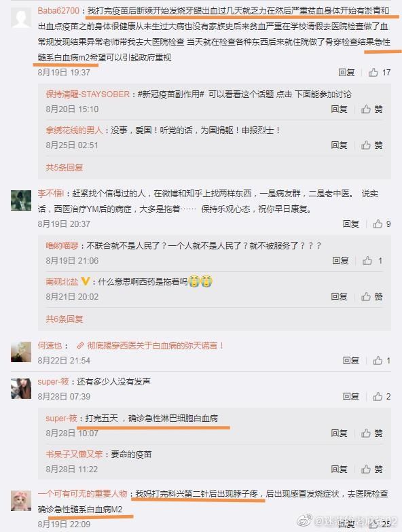
Task: Expand 共6条回复 under 李不悟's comment
Action: click(x=65, y=319)
